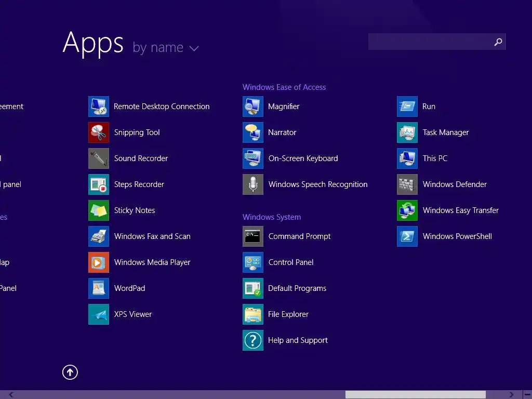
Task: Launch Windows Fax and Scan icon
Action: [x=99, y=236]
